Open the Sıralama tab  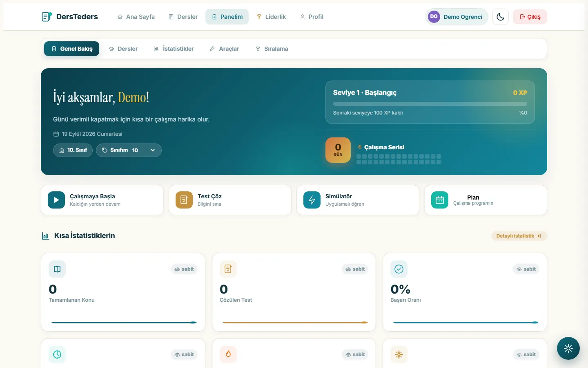pyautogui.click(x=272, y=49)
